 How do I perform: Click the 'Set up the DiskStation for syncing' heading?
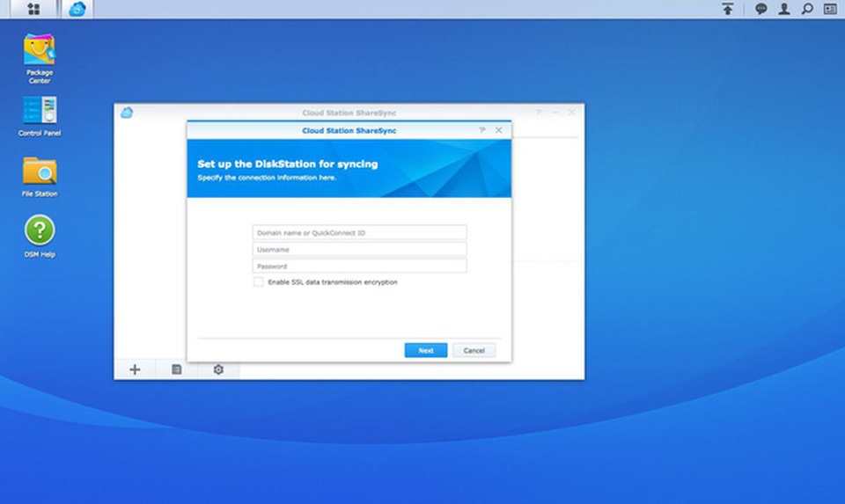(x=288, y=164)
